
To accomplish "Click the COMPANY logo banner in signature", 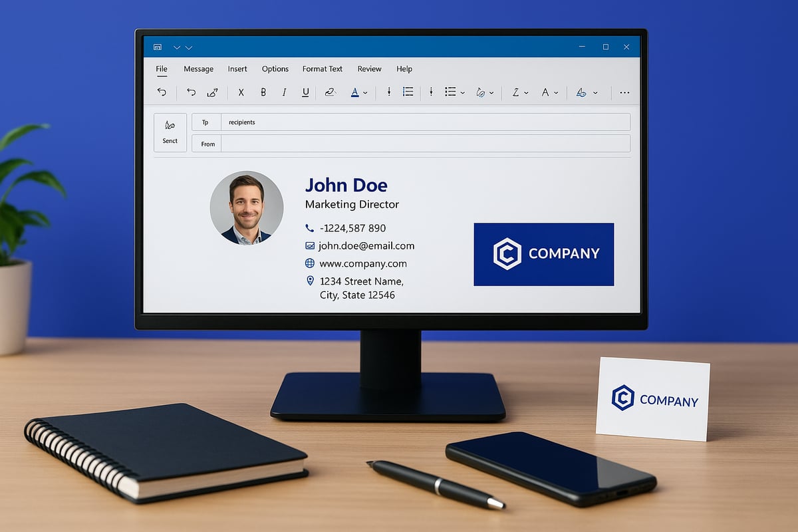I will pos(543,254).
